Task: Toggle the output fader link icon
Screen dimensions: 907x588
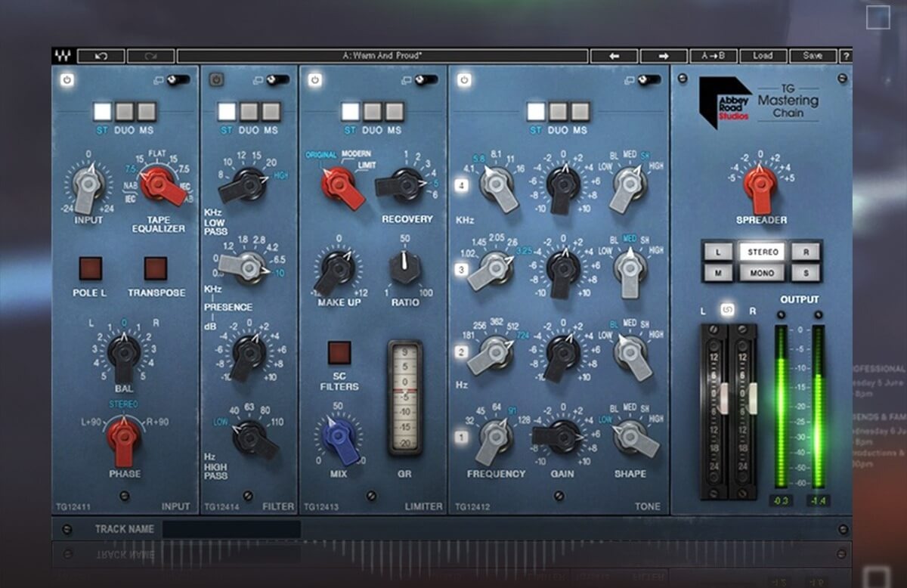Action: point(728,309)
